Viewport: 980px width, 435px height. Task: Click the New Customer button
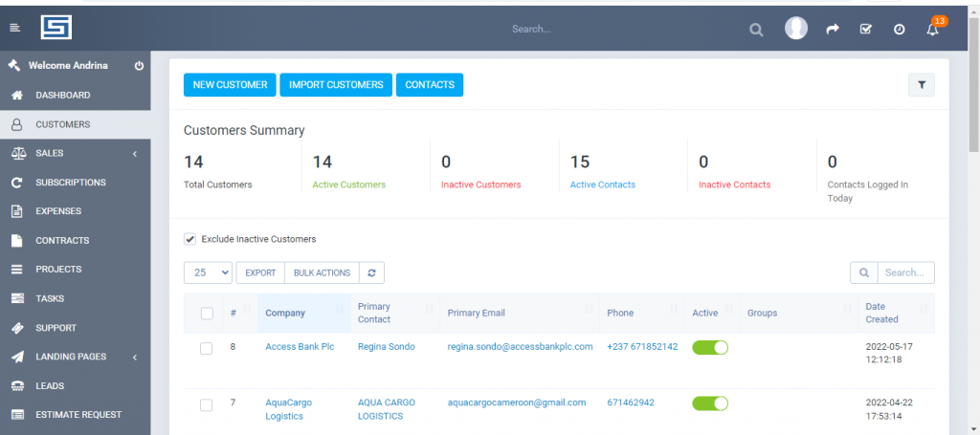[x=230, y=85]
